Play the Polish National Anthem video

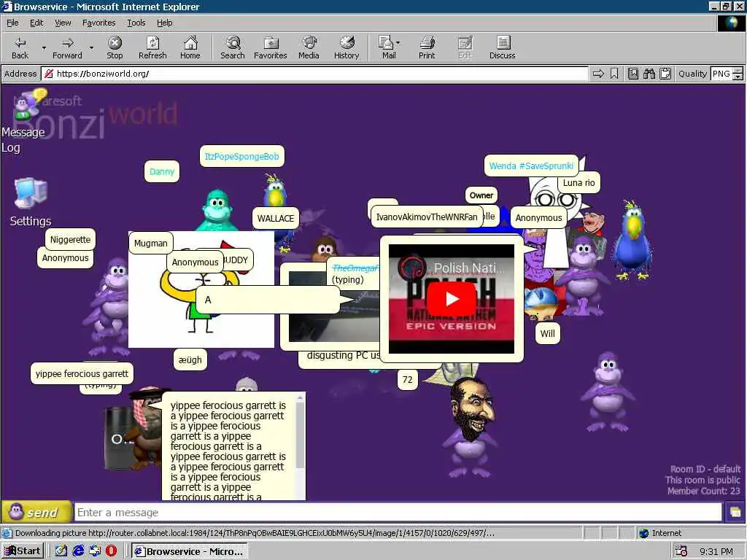(451, 299)
